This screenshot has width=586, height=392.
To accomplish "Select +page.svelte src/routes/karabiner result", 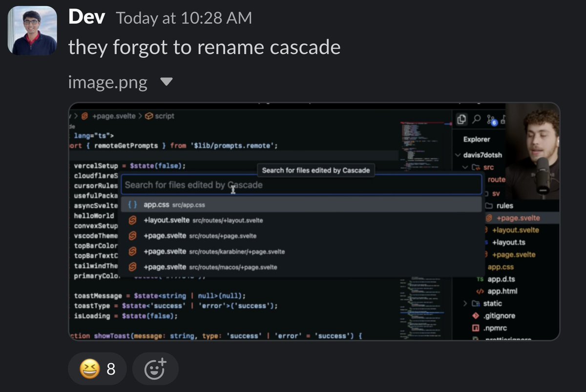I will [301, 251].
